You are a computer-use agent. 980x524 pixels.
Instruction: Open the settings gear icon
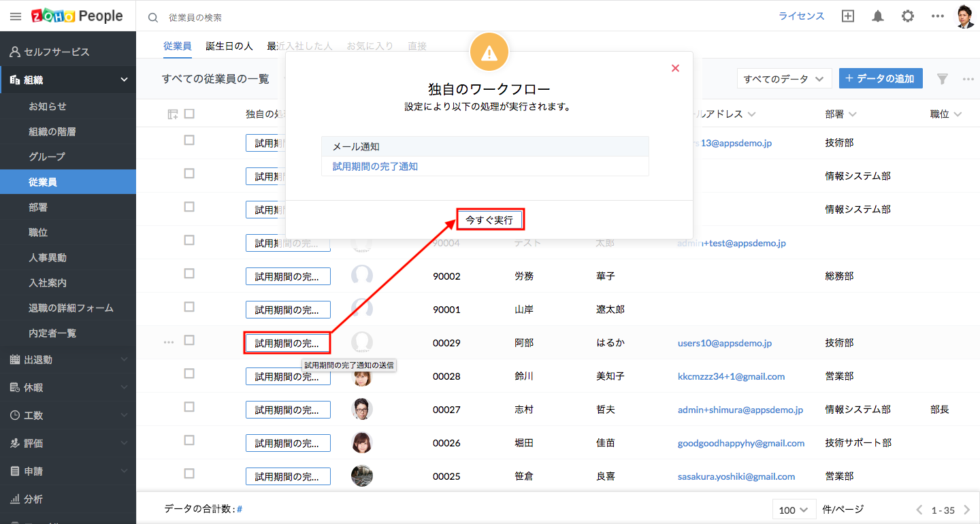pos(908,16)
